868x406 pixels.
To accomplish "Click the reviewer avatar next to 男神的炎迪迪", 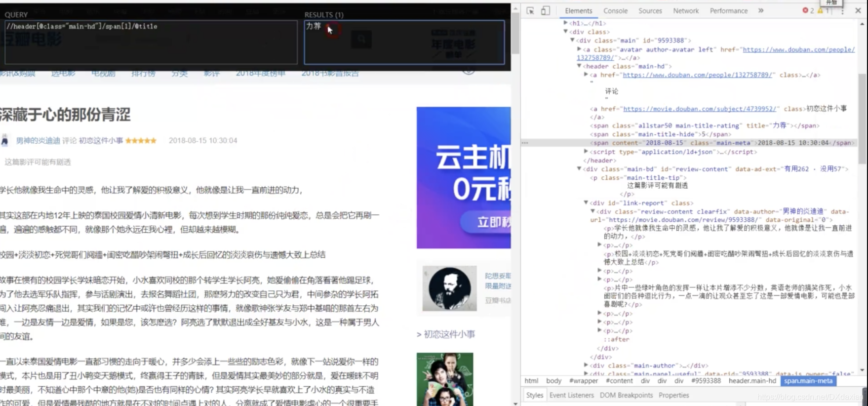I will (x=5, y=140).
